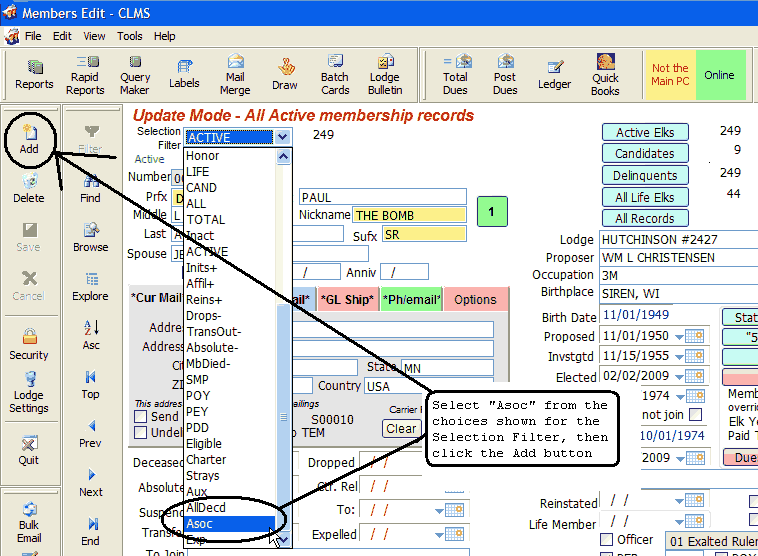The width and height of the screenshot is (758, 556).
Task: Open the Mail Merge tool
Action: (235, 75)
